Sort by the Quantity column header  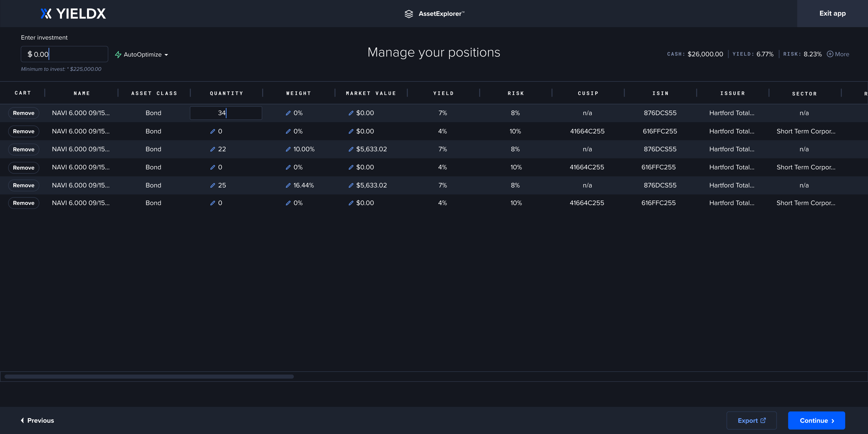tap(226, 93)
